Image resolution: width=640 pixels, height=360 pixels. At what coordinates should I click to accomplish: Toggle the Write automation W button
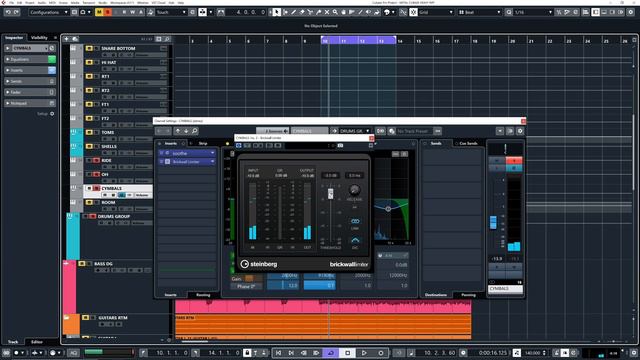133,12
